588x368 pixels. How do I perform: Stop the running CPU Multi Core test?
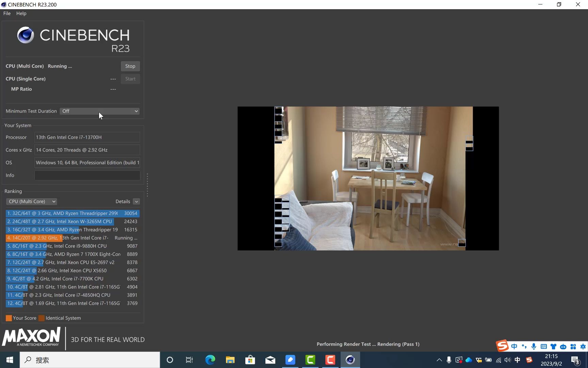130,66
